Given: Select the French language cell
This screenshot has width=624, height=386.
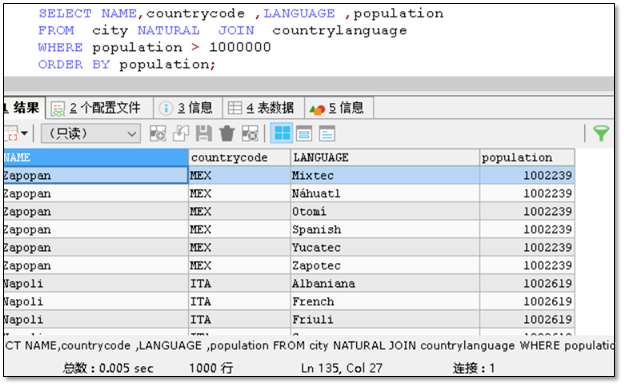Looking at the screenshot, I should click(385, 302).
